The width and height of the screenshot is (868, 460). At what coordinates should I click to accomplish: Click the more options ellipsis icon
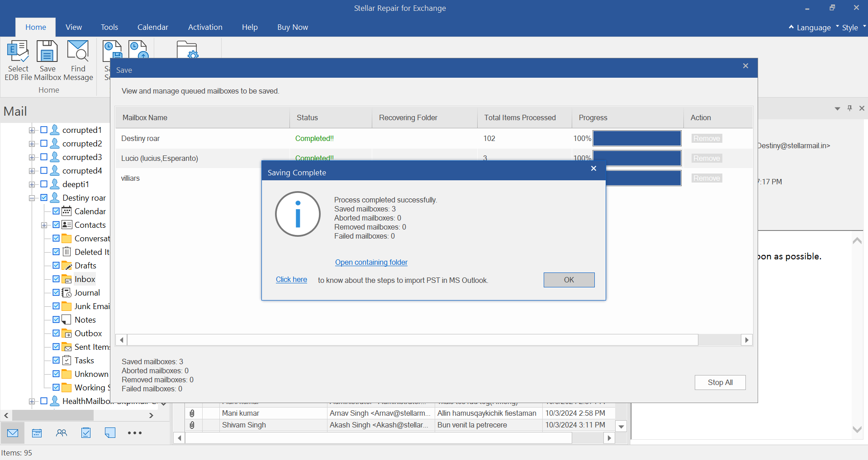[x=134, y=433]
